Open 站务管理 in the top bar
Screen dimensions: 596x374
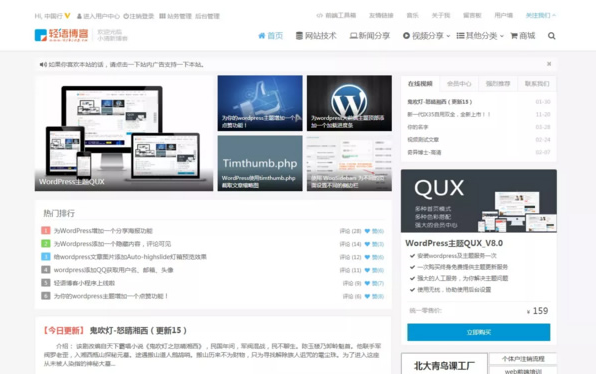tap(175, 16)
